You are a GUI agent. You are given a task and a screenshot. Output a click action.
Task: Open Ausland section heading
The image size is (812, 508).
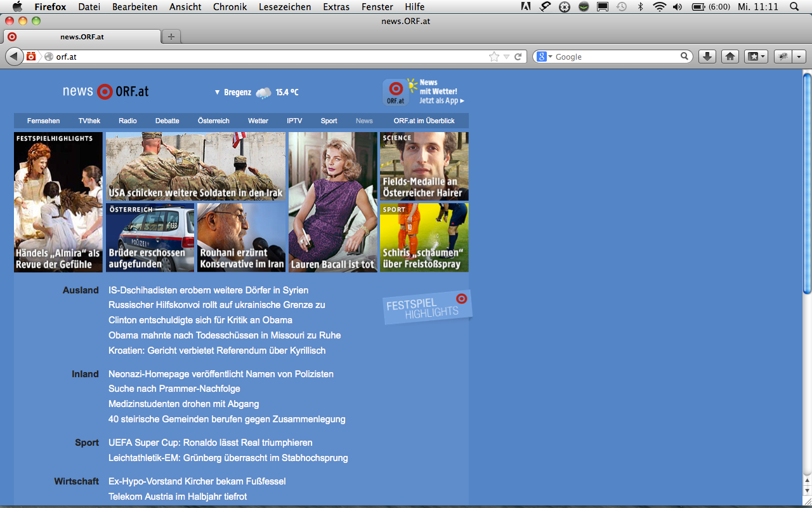(x=81, y=290)
